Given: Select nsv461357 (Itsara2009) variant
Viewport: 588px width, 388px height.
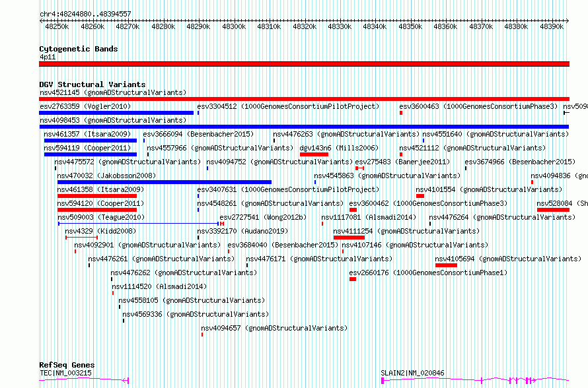Looking at the screenshot, I should 87,134.
